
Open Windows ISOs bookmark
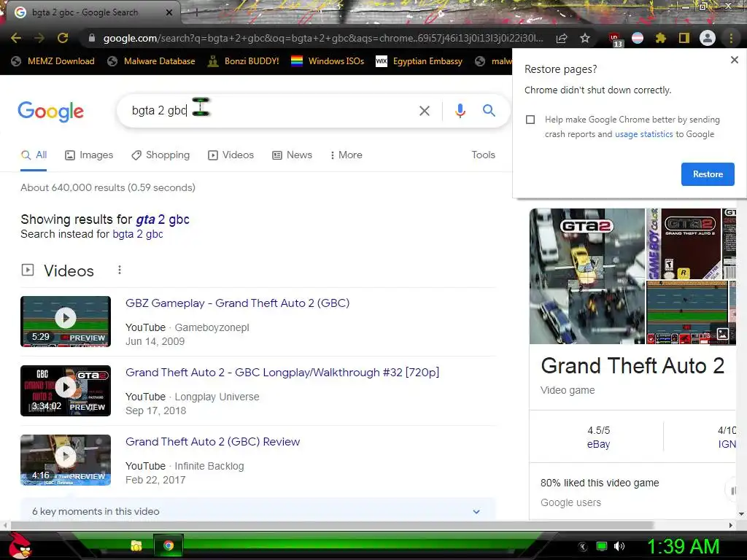click(328, 61)
